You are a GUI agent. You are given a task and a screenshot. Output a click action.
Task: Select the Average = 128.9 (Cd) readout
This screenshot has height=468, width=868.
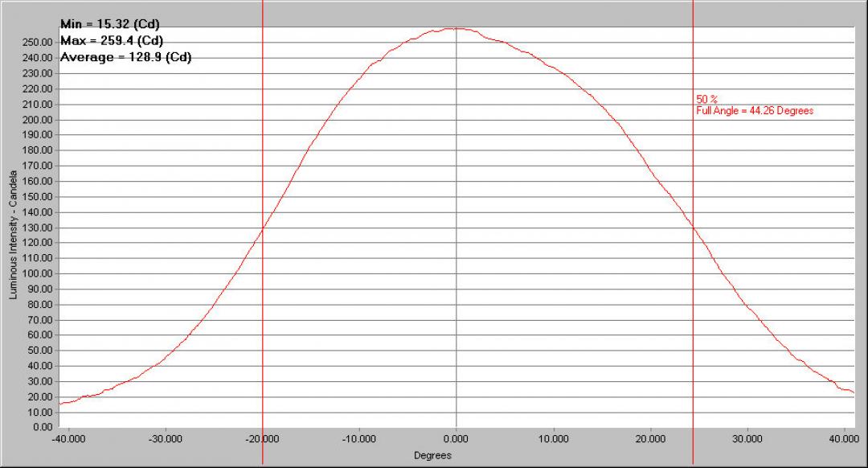point(125,57)
